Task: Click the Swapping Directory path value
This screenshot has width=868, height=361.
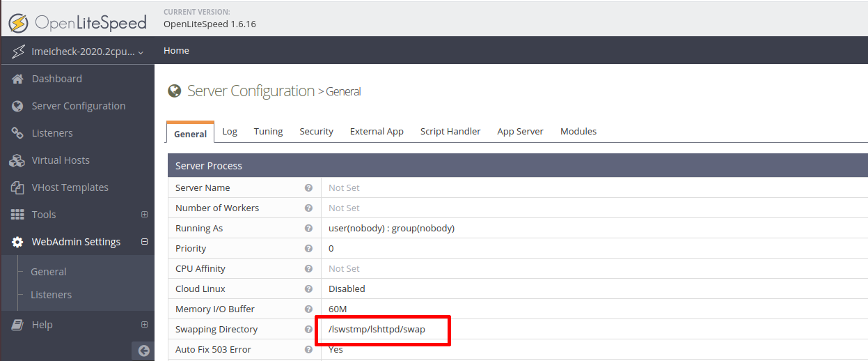Action: point(377,330)
